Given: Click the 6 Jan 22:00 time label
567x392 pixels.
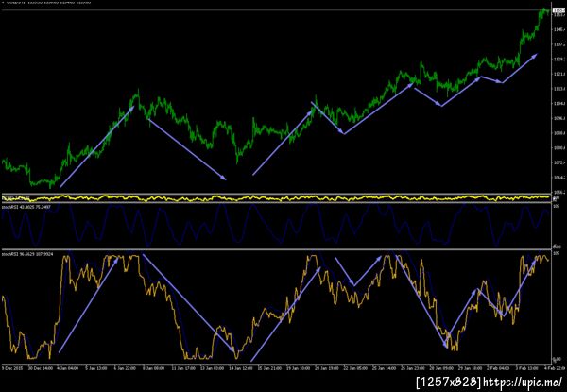Looking at the screenshot, I should click(x=125, y=368).
